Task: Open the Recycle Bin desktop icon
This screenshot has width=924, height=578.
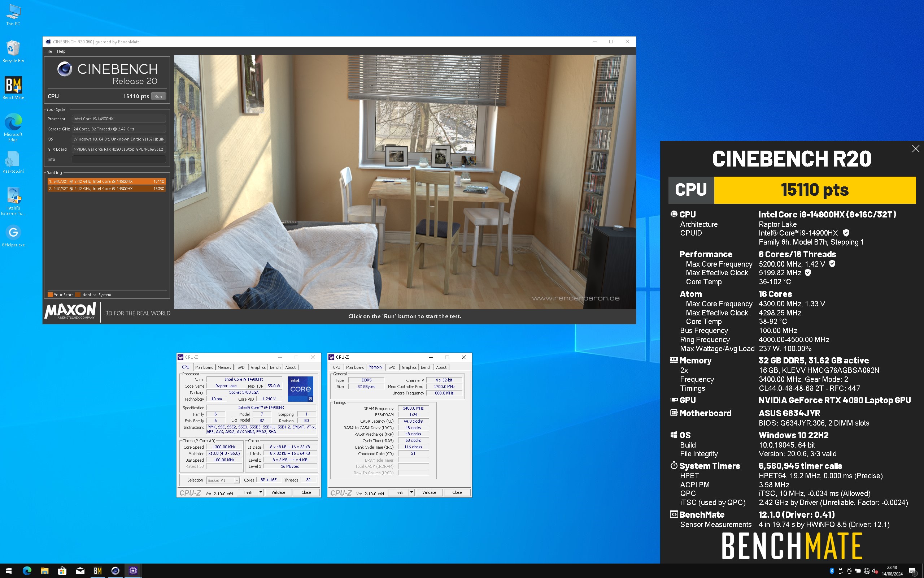Action: point(13,51)
